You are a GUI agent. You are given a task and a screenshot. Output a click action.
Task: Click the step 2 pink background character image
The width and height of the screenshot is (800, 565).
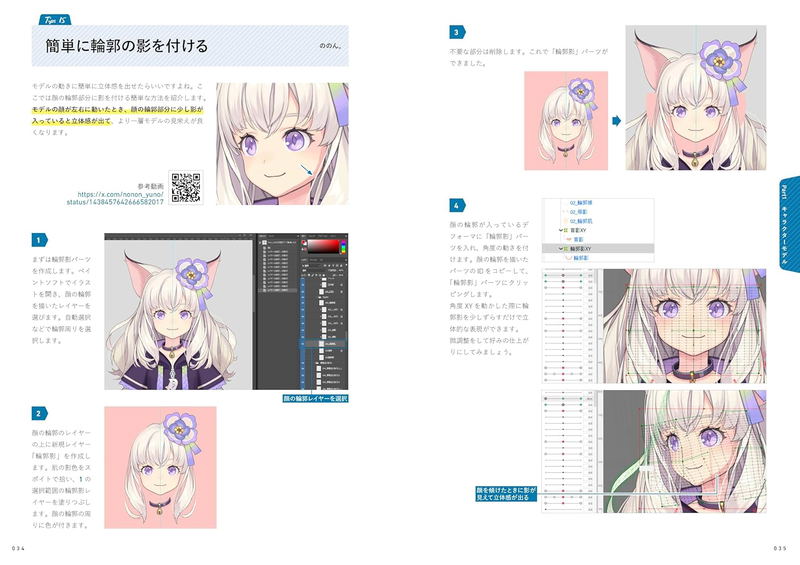coord(160,467)
